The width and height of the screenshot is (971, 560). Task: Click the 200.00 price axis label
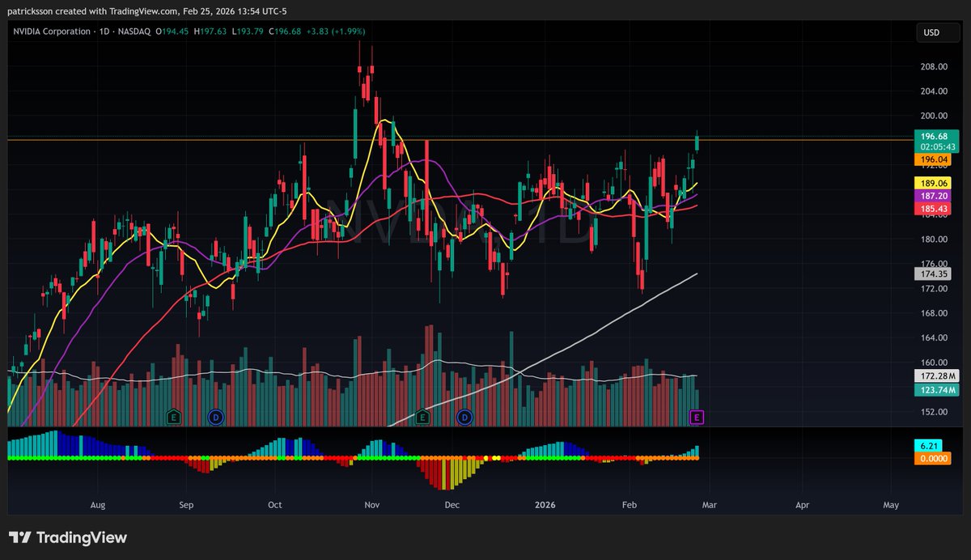click(x=934, y=117)
